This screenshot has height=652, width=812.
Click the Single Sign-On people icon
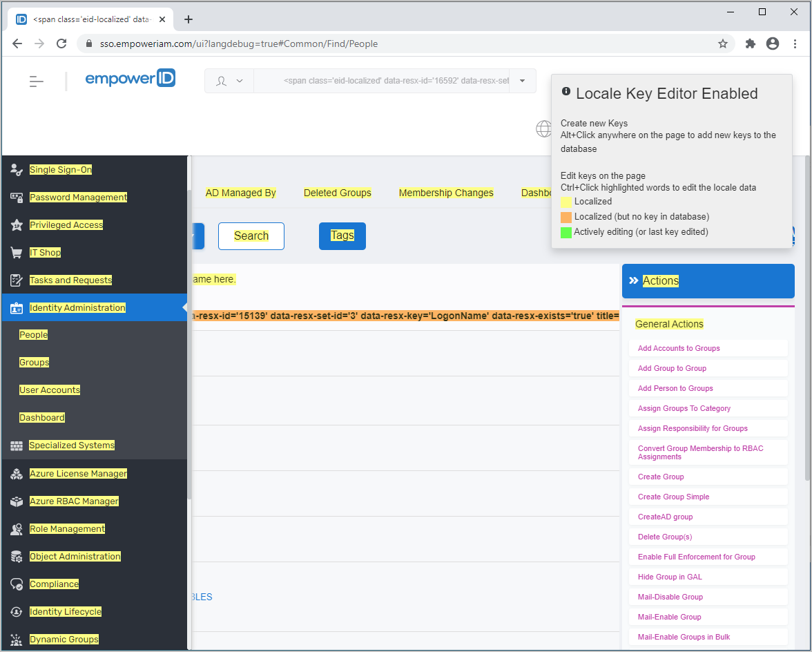[x=16, y=169]
